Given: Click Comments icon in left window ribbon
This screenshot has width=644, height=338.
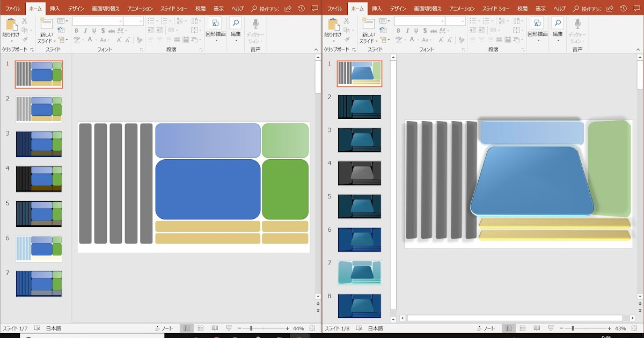Looking at the screenshot, I should coord(315,9).
